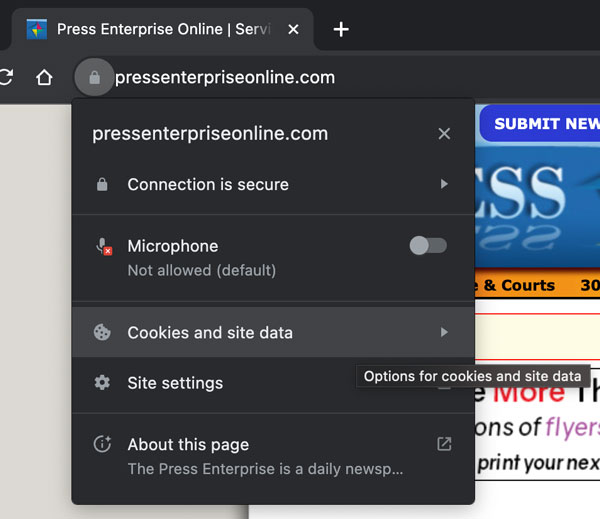The height and width of the screenshot is (519, 600).
Task: Open About this page
Action: coord(273,456)
